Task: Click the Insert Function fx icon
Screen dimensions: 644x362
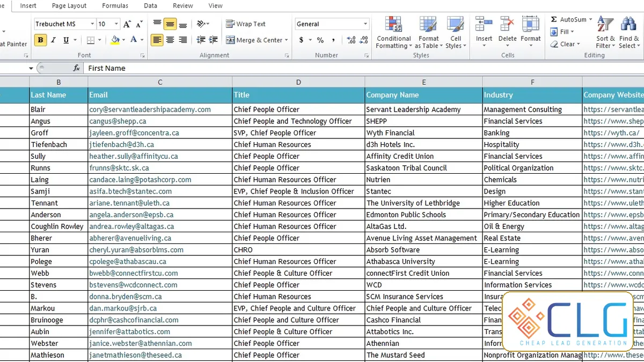Action: point(77,68)
